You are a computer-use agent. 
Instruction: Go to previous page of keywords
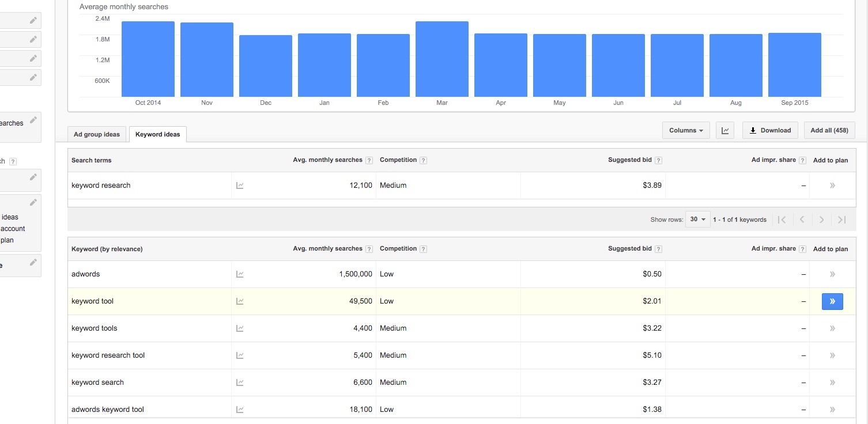coord(802,219)
